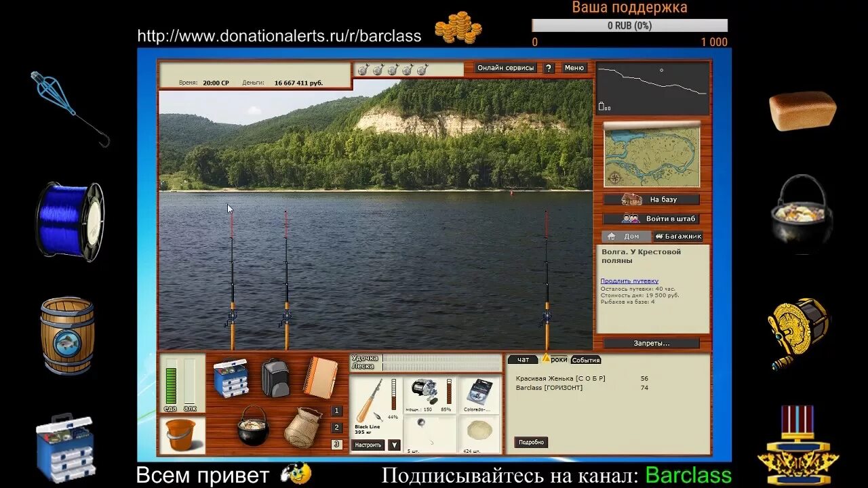The image size is (868, 488).
Task: Switch to the роки warning tab
Action: 555,359
